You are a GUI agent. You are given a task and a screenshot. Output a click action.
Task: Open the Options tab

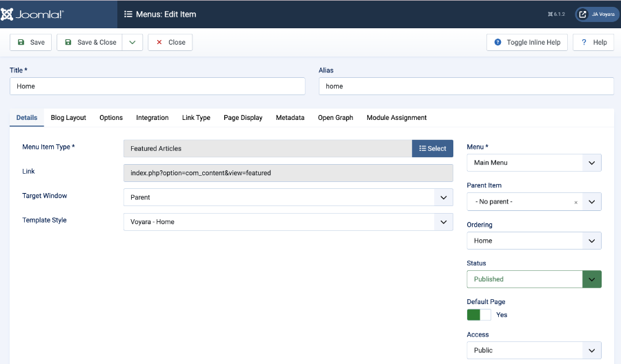click(x=111, y=117)
